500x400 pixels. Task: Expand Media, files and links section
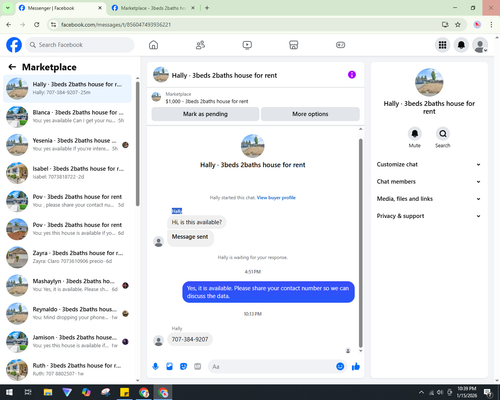coord(429,199)
